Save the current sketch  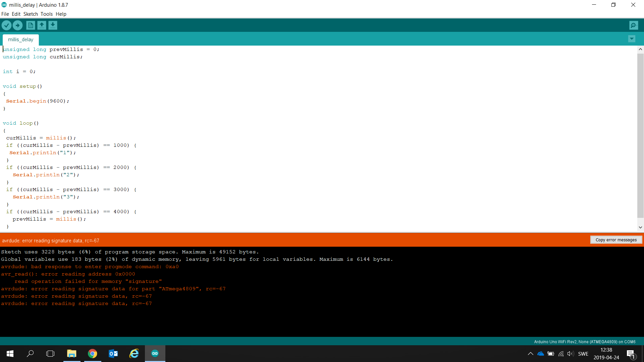pyautogui.click(x=53, y=25)
